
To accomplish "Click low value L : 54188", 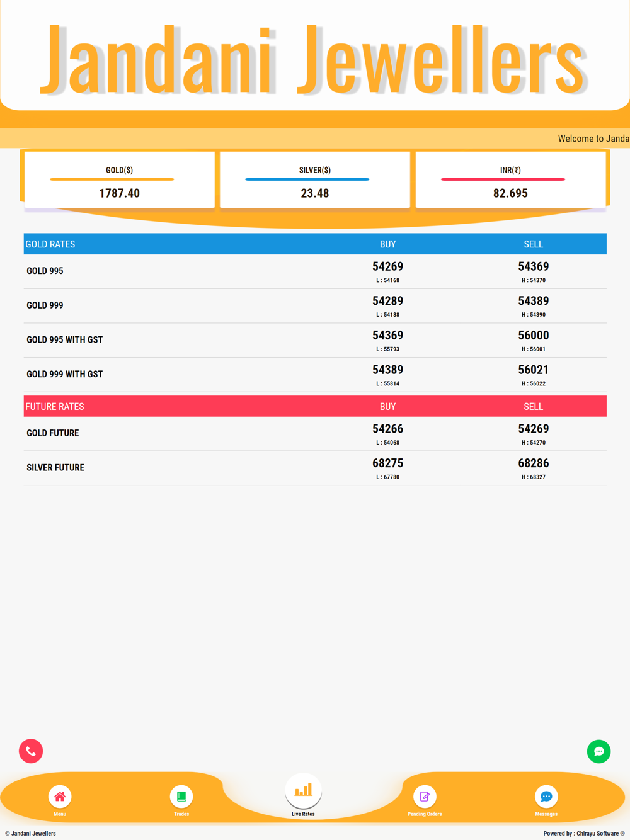I will (x=387, y=315).
